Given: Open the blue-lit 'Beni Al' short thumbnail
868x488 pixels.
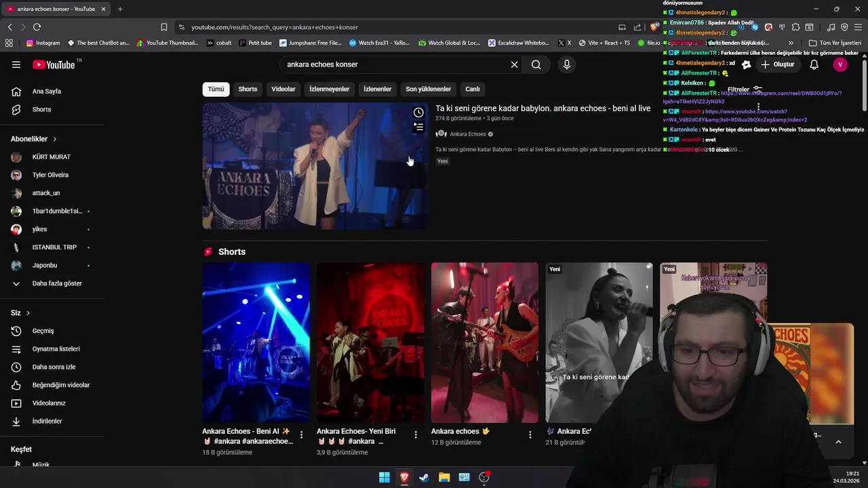Looking at the screenshot, I should (x=256, y=343).
